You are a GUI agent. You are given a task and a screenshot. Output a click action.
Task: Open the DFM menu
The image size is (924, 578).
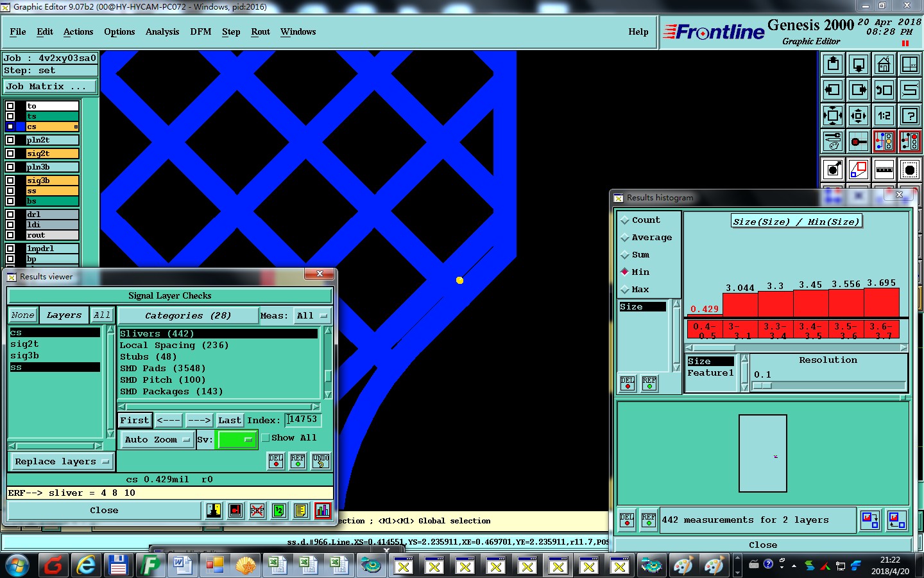click(x=200, y=32)
